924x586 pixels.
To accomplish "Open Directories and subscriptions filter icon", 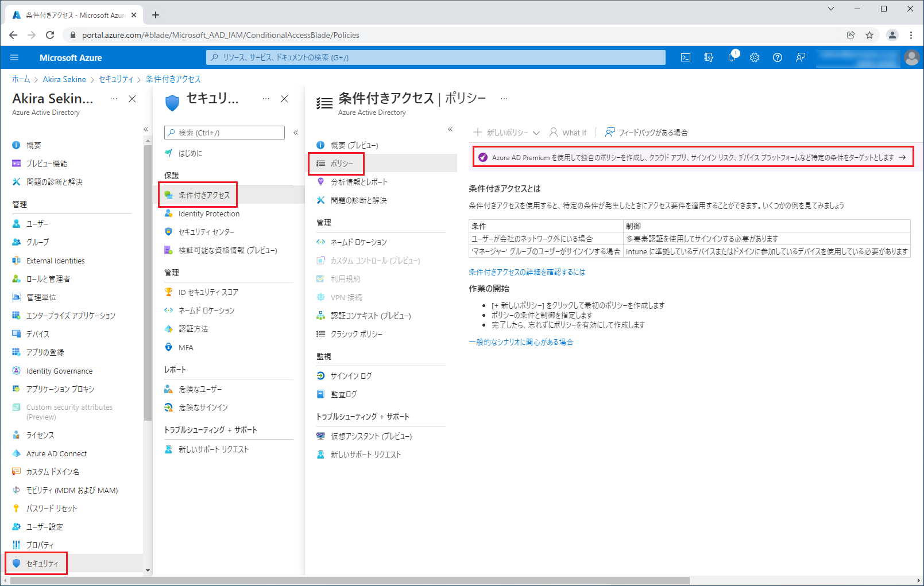I will pyautogui.click(x=709, y=57).
